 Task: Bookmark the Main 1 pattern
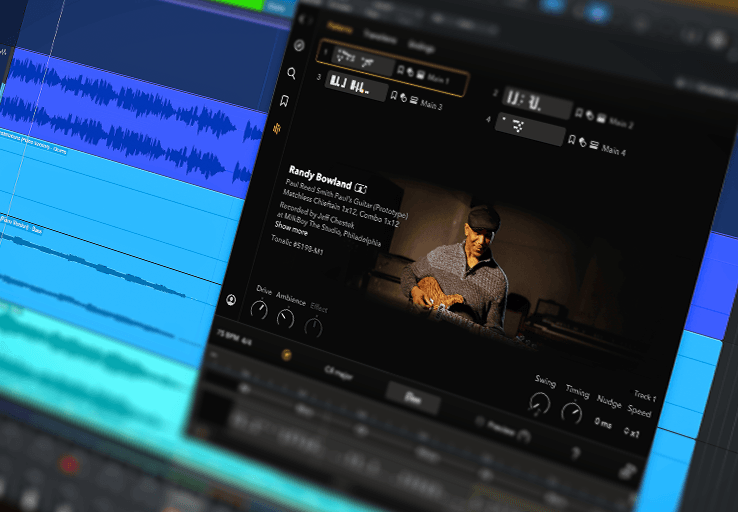pyautogui.click(x=401, y=70)
